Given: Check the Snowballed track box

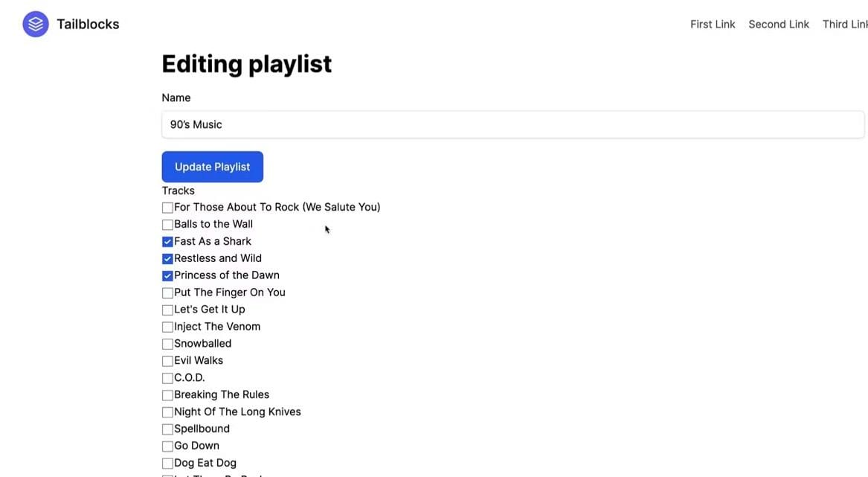Looking at the screenshot, I should pos(167,345).
